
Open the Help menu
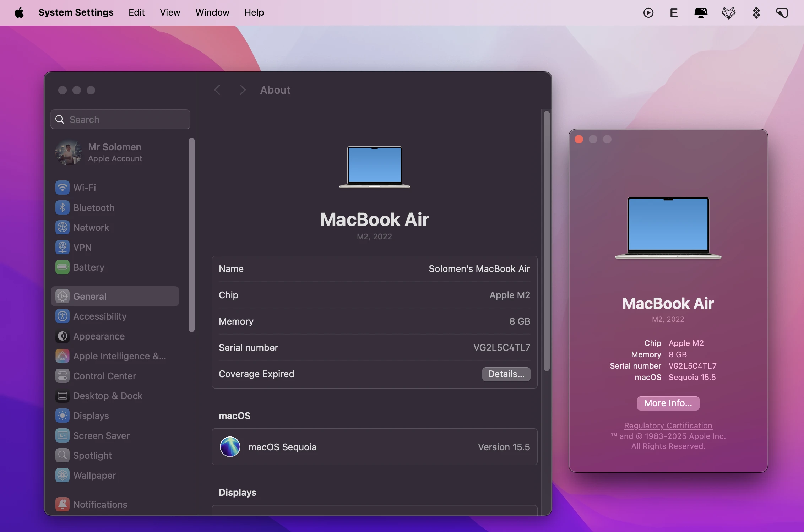tap(254, 12)
